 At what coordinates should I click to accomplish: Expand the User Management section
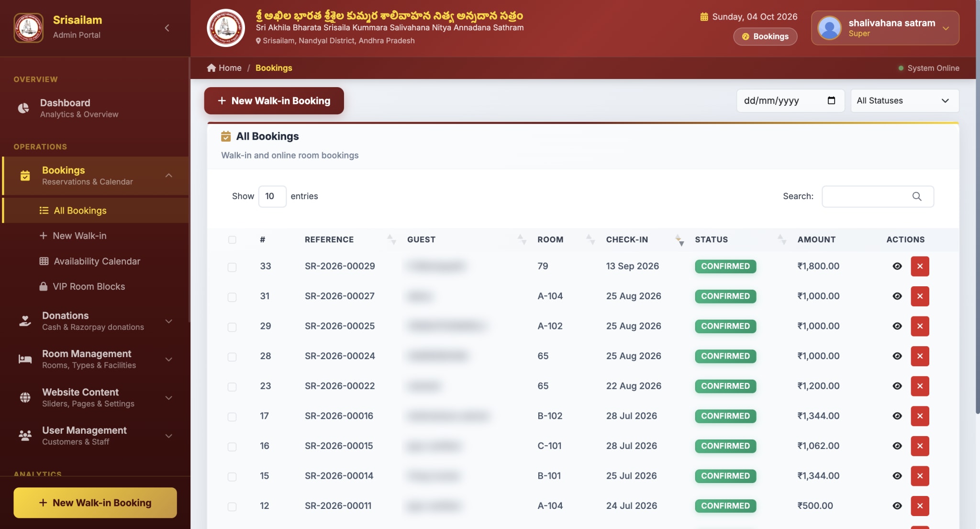95,436
